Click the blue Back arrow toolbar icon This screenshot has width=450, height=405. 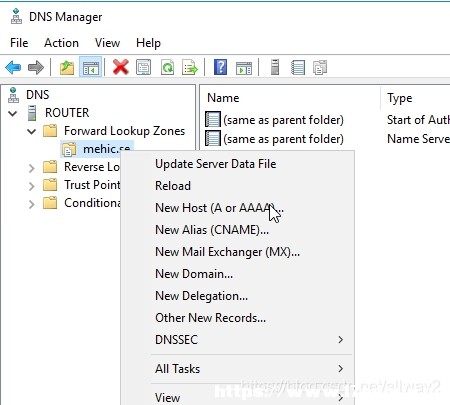(13, 67)
